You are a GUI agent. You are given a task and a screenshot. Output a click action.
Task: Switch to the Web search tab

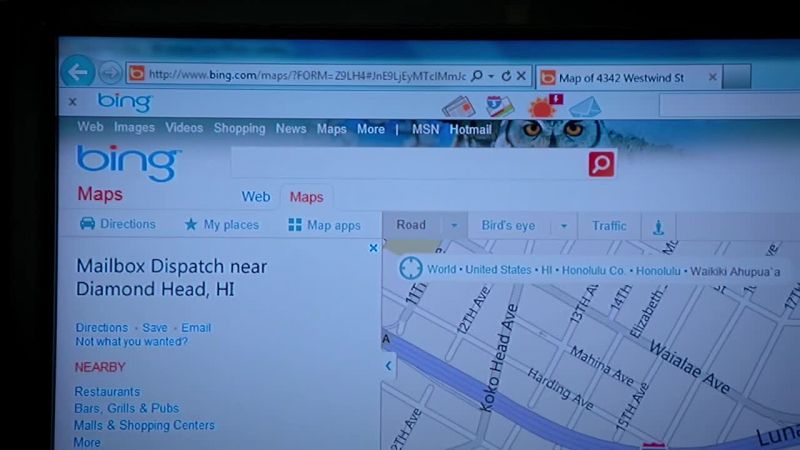256,196
